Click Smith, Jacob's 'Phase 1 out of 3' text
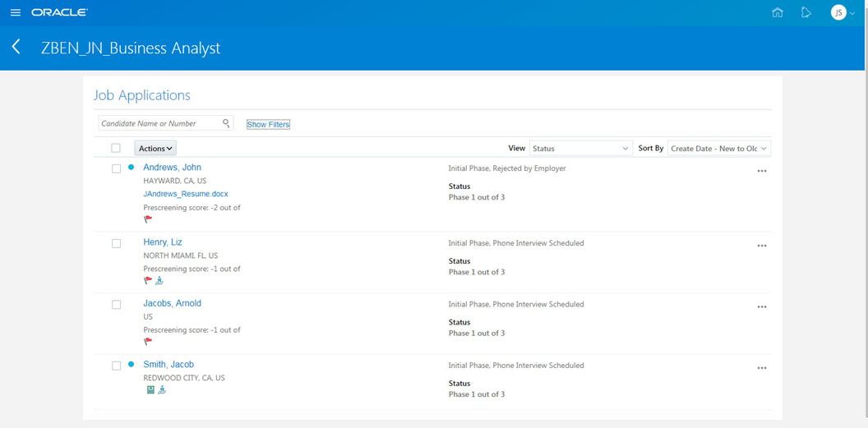This screenshot has height=428, width=868. point(477,394)
